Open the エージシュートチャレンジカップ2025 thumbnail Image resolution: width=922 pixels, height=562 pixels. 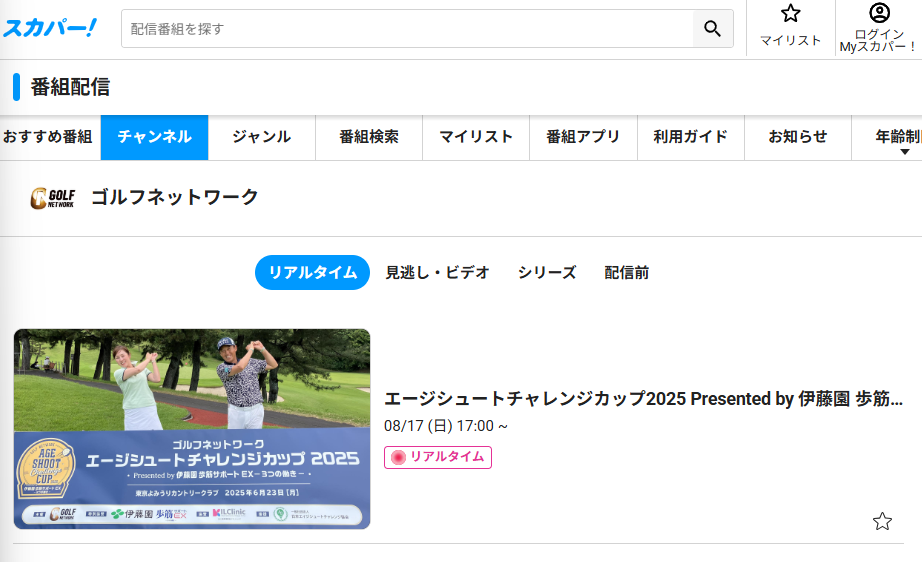[192, 429]
